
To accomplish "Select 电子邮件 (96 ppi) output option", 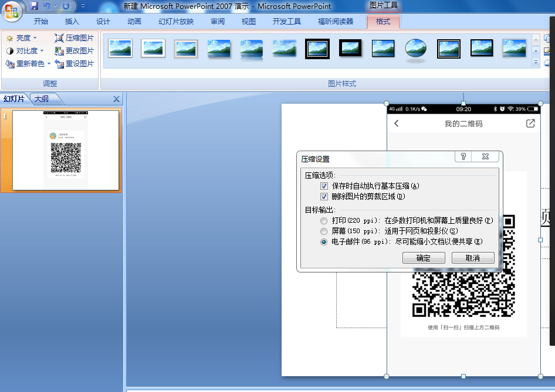I will pyautogui.click(x=324, y=242).
